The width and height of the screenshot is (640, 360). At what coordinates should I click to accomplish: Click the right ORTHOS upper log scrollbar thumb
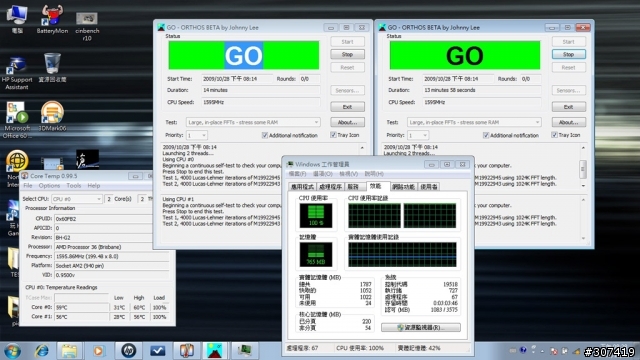583,169
